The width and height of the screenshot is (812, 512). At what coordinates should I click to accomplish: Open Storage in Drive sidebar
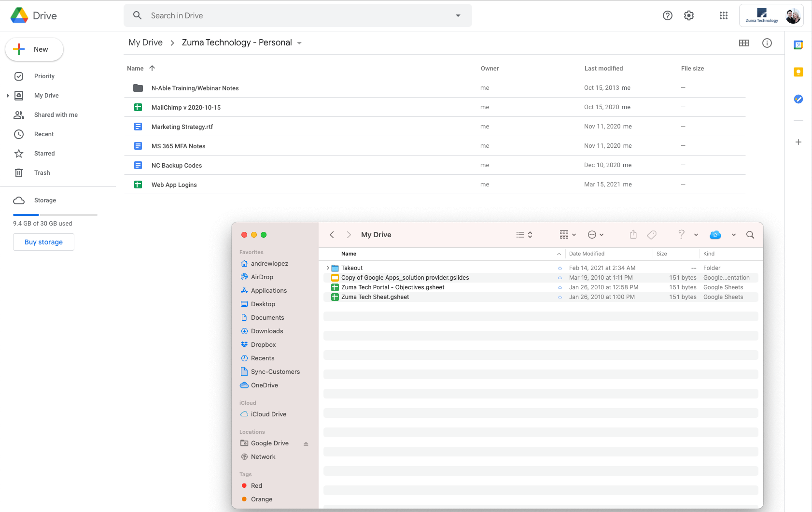[45, 200]
